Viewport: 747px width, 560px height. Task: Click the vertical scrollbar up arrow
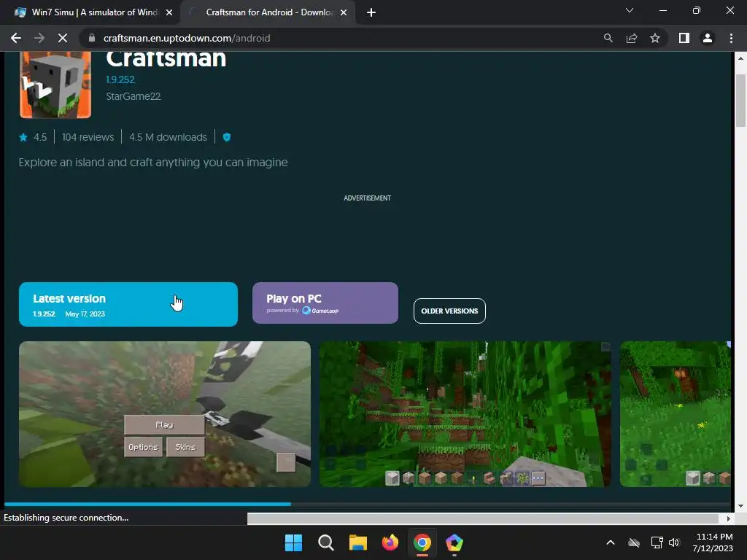tap(740, 58)
